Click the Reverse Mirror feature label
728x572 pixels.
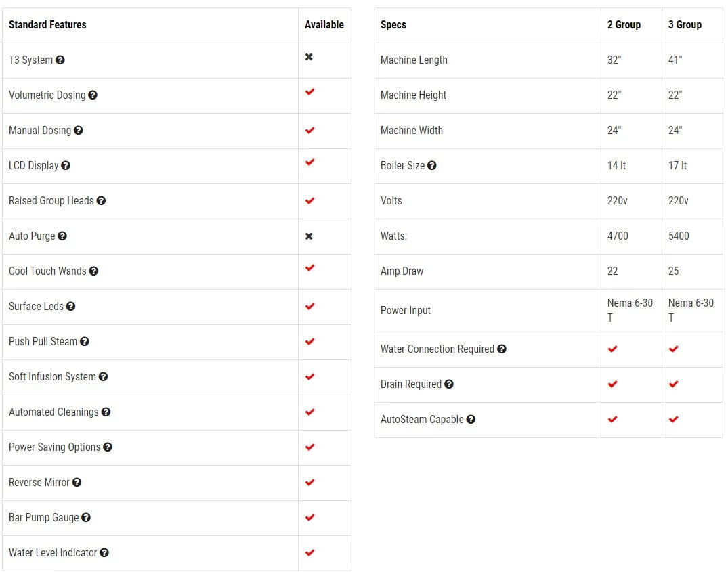click(39, 483)
